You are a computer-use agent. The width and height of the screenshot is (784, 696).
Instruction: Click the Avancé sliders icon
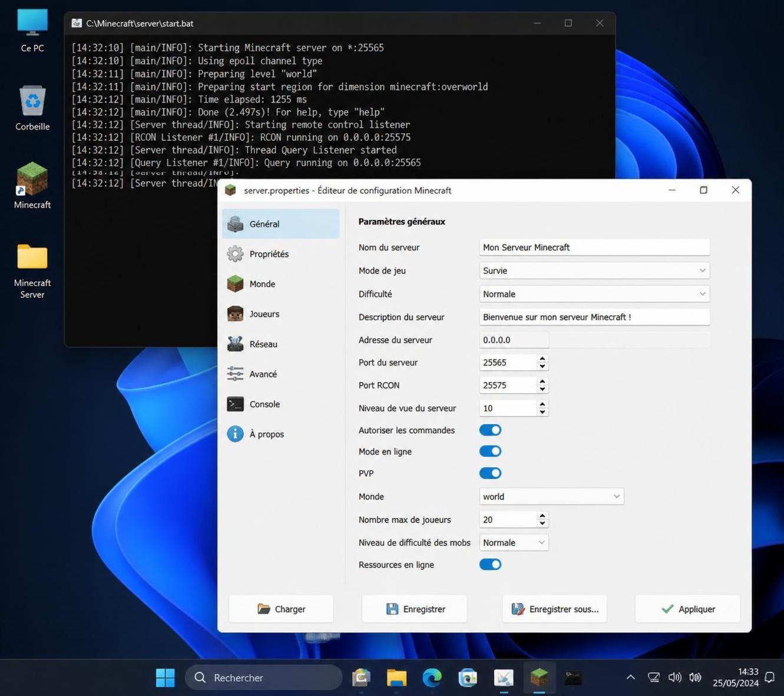[x=235, y=374]
